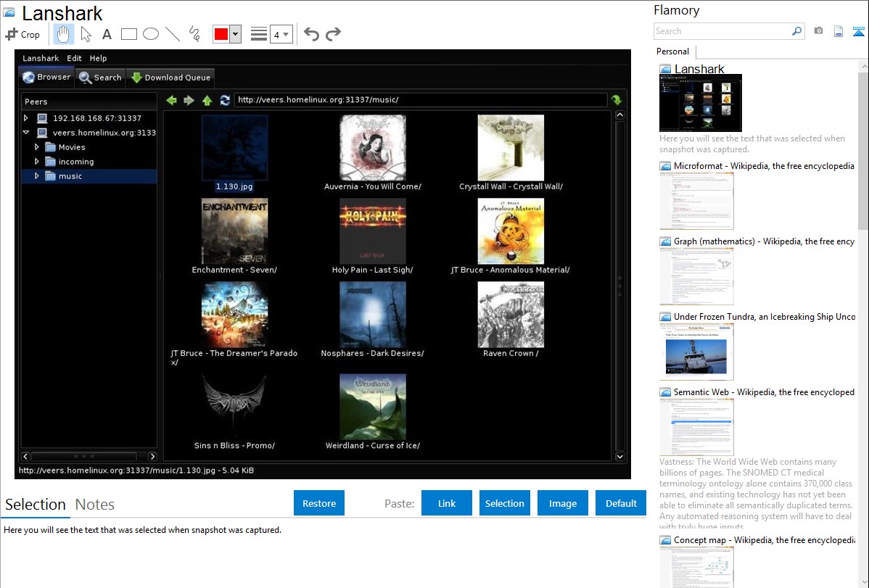Select the Crop tool

22,34
